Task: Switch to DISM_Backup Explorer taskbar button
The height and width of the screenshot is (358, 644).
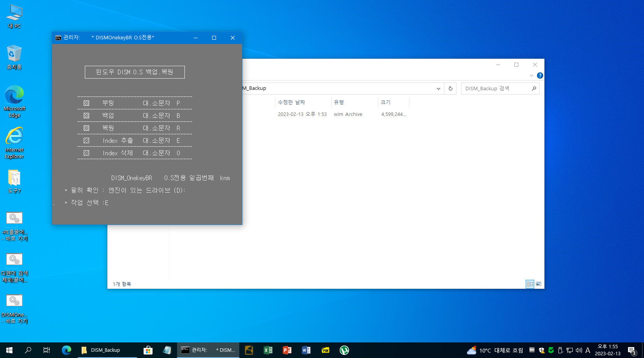Action: coord(107,350)
